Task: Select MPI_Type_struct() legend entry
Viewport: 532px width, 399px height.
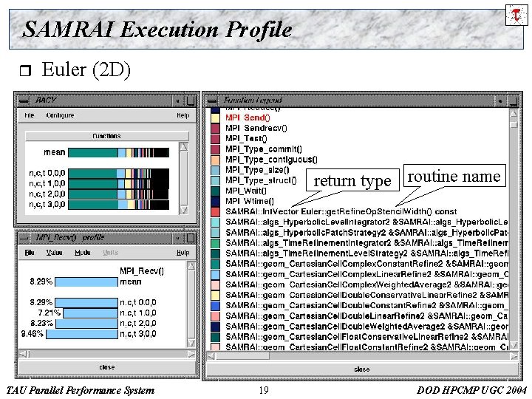Action: pyautogui.click(x=261, y=180)
